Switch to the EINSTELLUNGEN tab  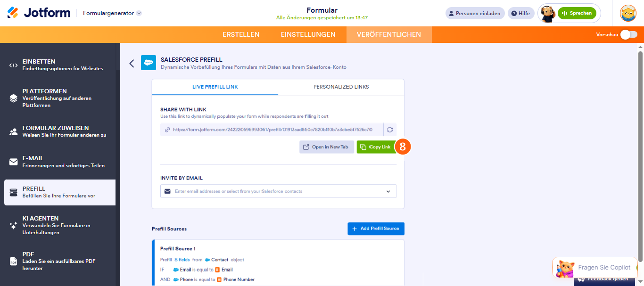point(308,34)
